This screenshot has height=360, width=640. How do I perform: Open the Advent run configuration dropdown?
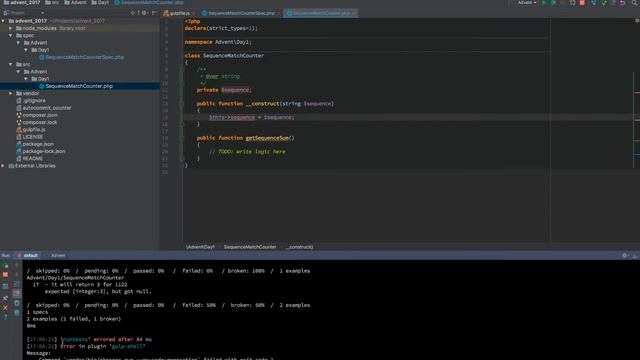tap(527, 3)
